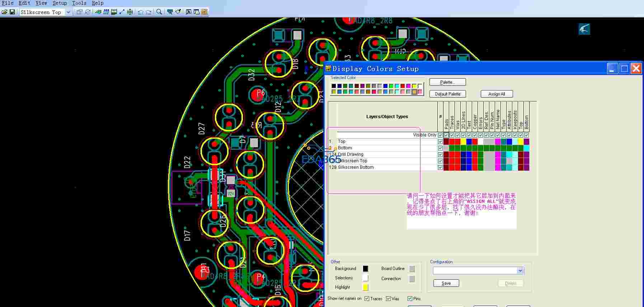Click the Cycle selection toolbar icon
This screenshot has width=644, height=307.
point(88,12)
